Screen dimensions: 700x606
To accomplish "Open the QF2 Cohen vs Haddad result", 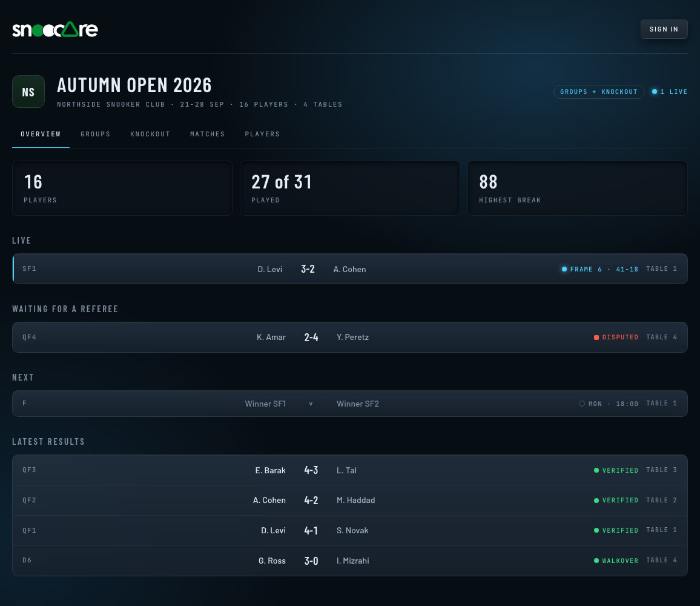I will click(349, 500).
